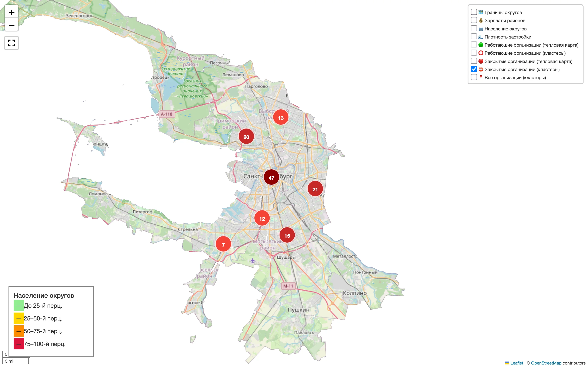Expand the cluster marker labeled 12
588x366 pixels.
point(262,218)
